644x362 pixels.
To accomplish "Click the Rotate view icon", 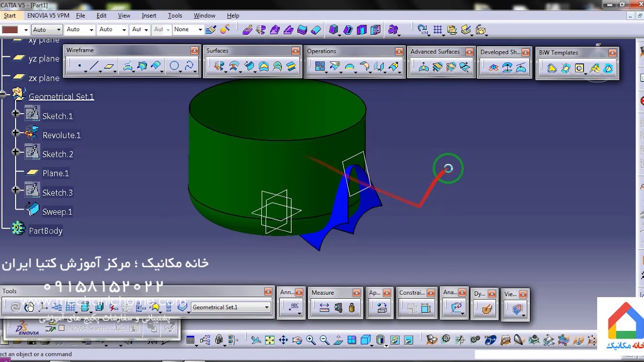I will (297, 340).
